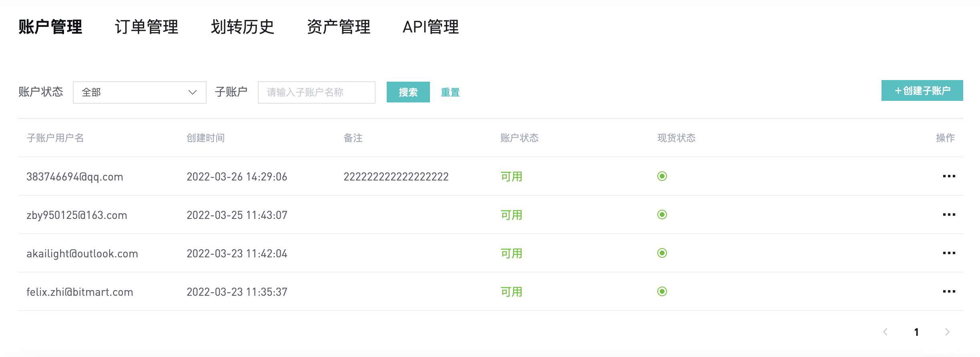This screenshot has height=357, width=980.
Task: Open actions menu for 383746694@qq.com
Action: click(949, 176)
